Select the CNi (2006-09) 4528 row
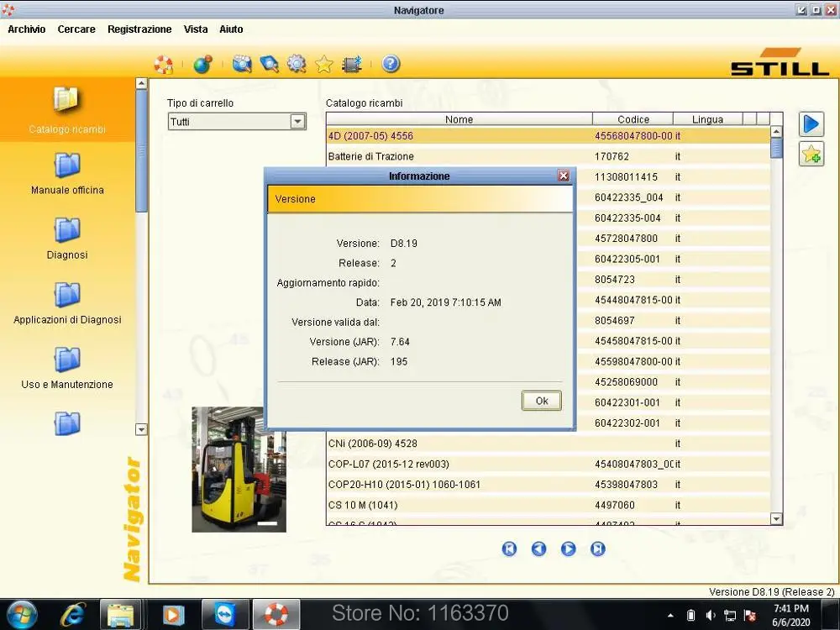This screenshot has width=840, height=630. [548, 444]
